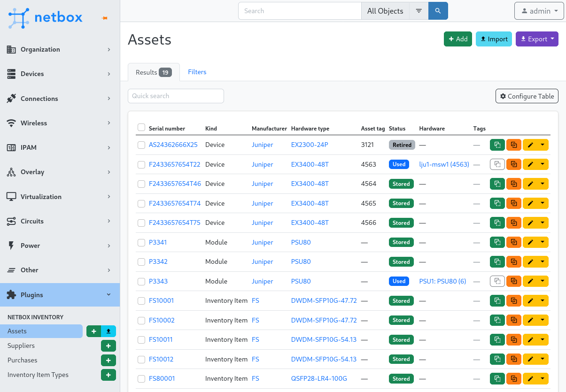
Task: Sort by the Serial number column header
Action: 167,129
